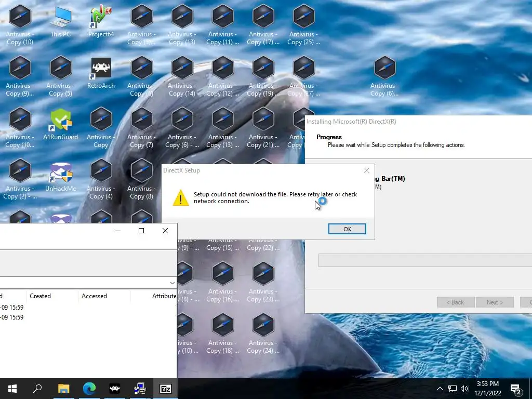Select the Antivirus - Copy (24) desktop icon
The height and width of the screenshot is (399, 532).
[263, 334]
